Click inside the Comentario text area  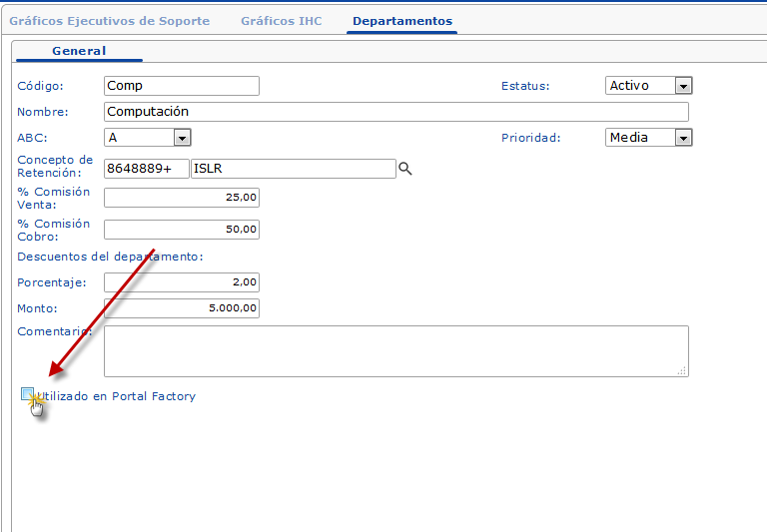click(x=396, y=351)
